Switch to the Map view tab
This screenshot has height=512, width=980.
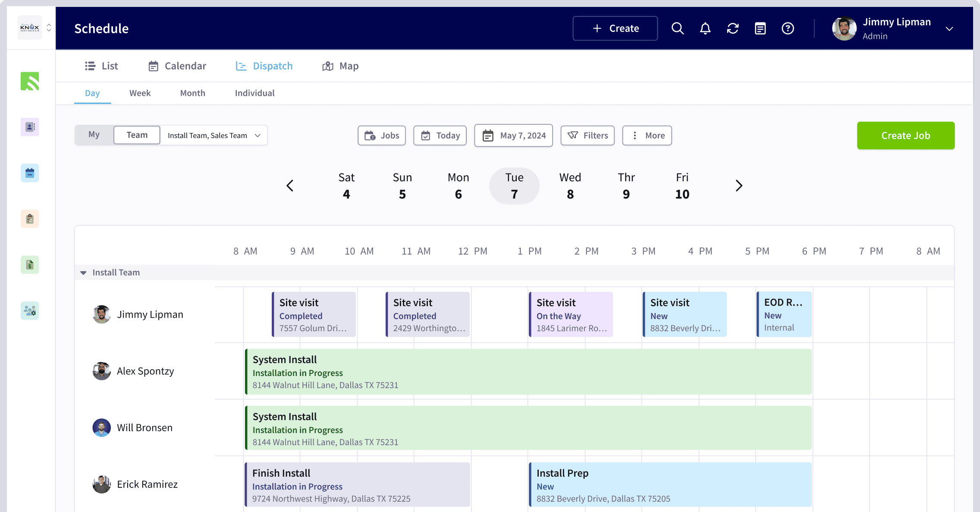coord(340,66)
